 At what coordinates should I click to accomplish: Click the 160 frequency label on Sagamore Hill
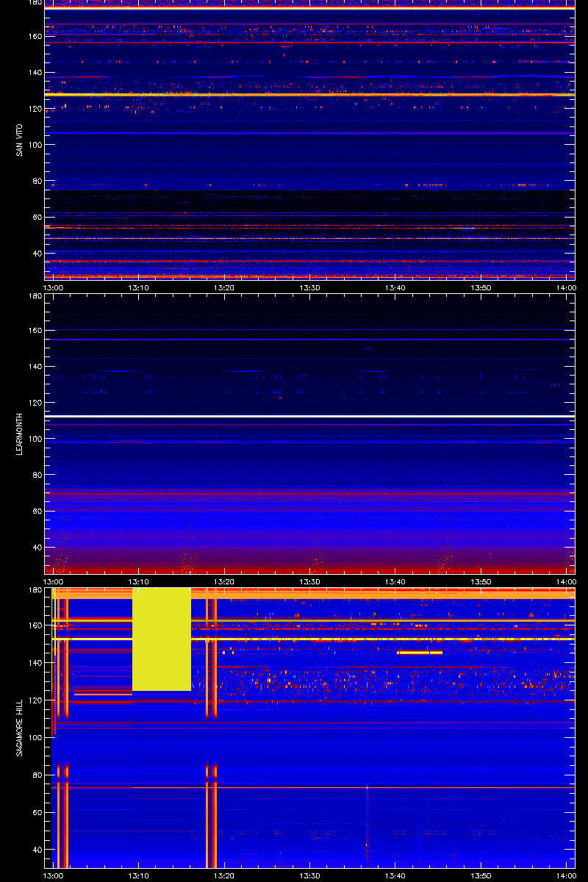[35, 626]
